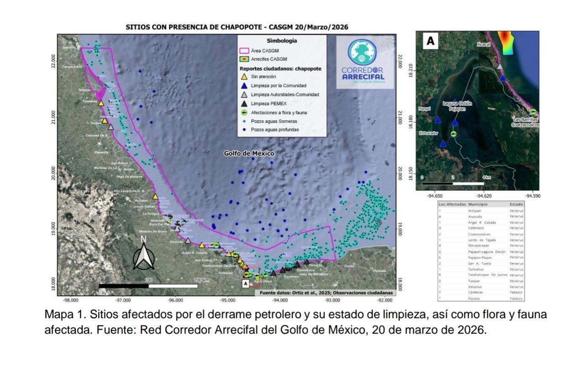The width and height of the screenshot is (577, 392).
Task: Click the 'Pajapan-Laguna Ostión' table row
Action: click(487, 251)
